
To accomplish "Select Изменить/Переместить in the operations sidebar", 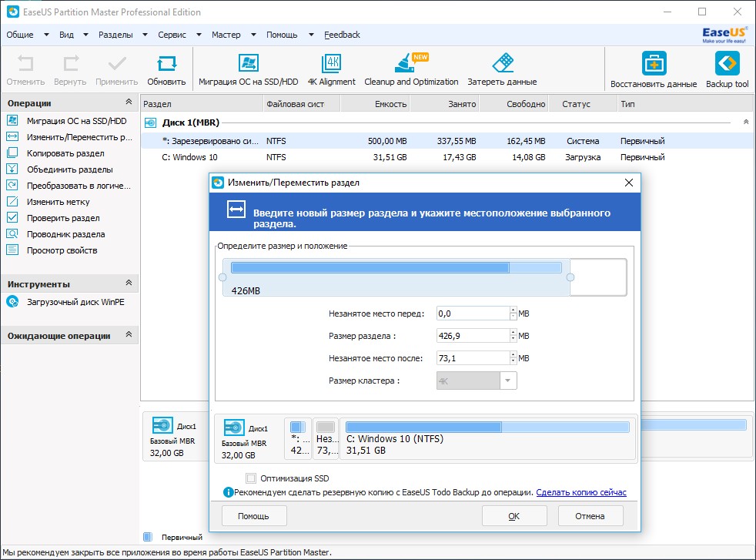I will tap(79, 137).
